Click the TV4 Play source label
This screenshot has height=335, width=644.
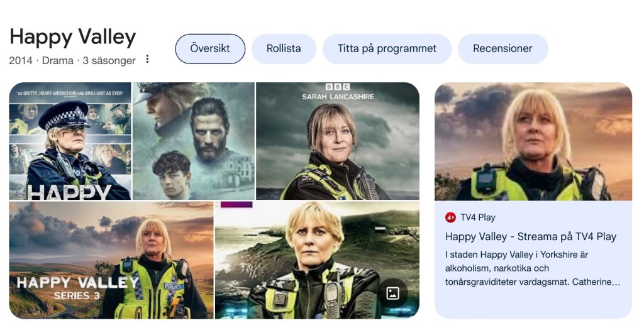click(x=478, y=217)
